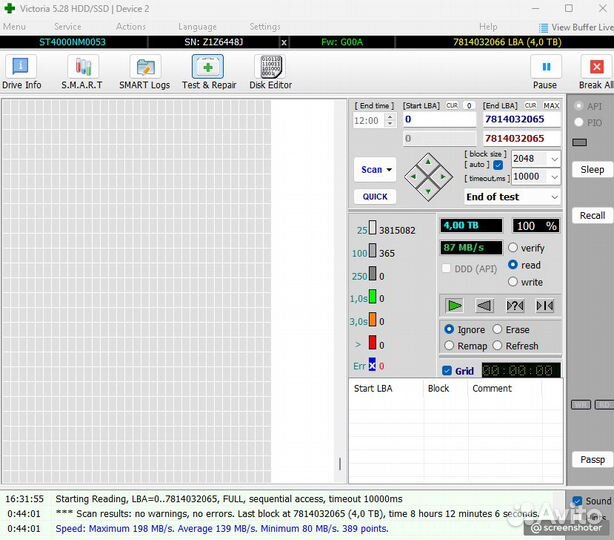
Task: Select the Remap error action
Action: click(449, 346)
